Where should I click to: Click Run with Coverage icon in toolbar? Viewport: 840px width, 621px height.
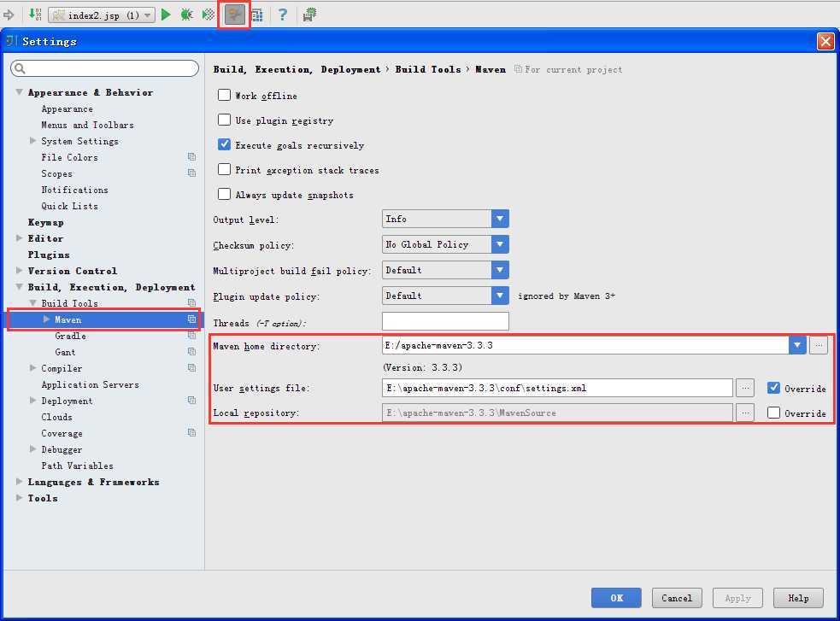pos(209,15)
